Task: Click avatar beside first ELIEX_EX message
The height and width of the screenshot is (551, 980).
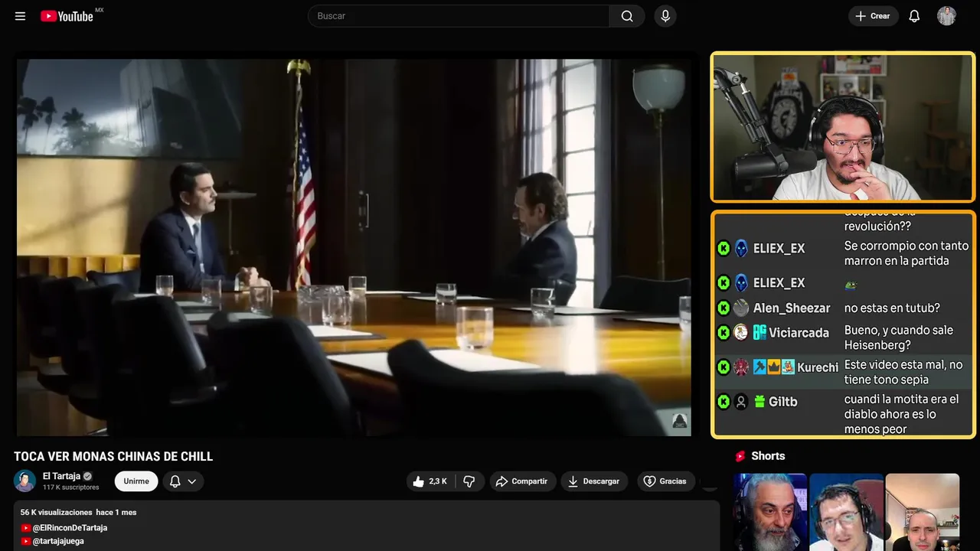Action: pos(741,249)
